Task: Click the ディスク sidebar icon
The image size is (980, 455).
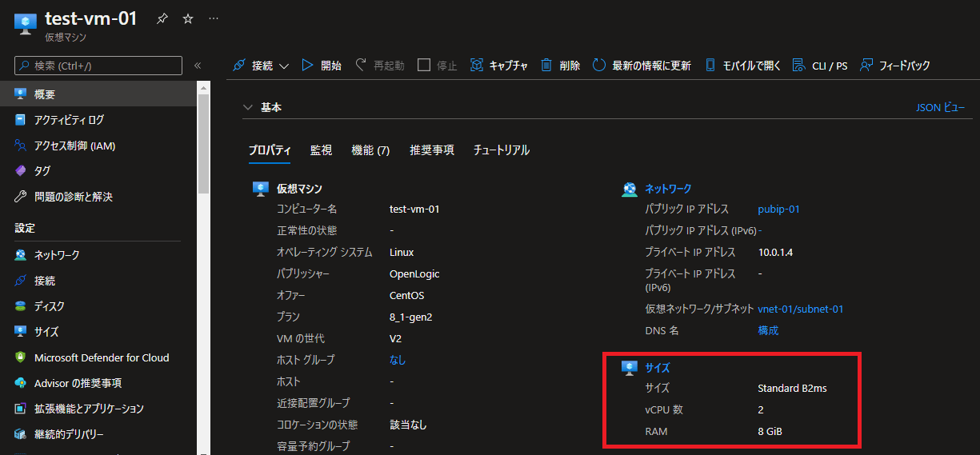Action: [x=21, y=306]
